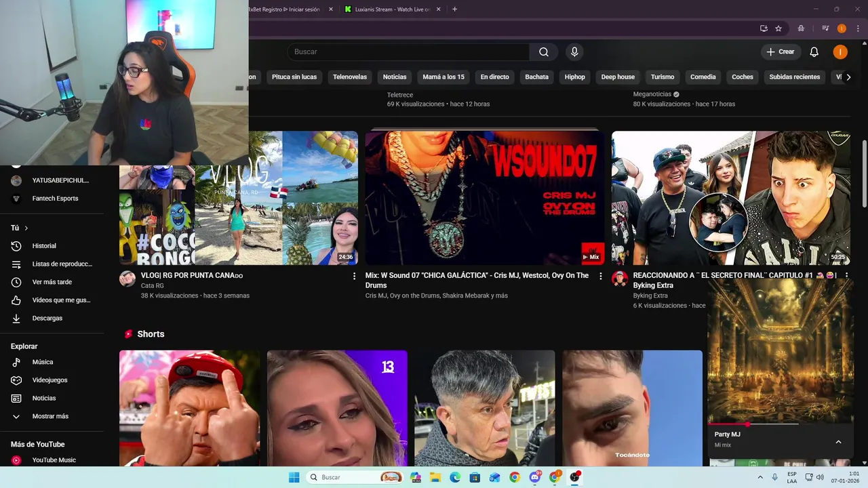Click Cata RG channel name
This screenshot has height=488, width=868.
(153, 286)
